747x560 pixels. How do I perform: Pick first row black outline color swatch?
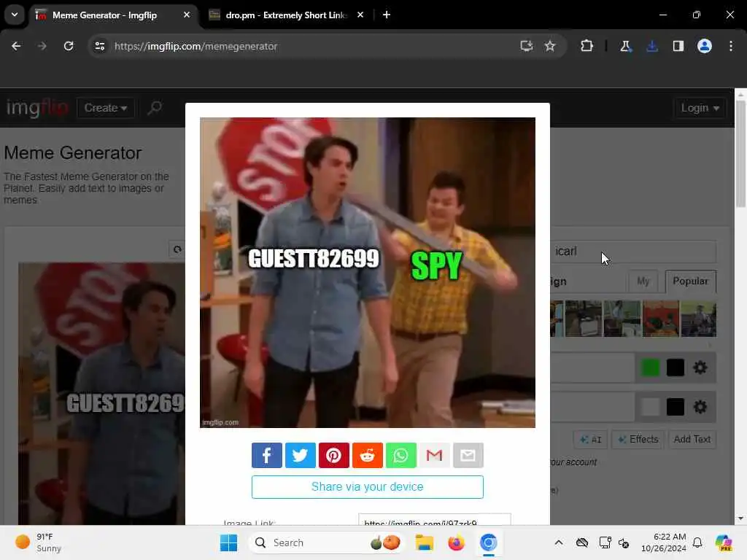click(x=675, y=367)
